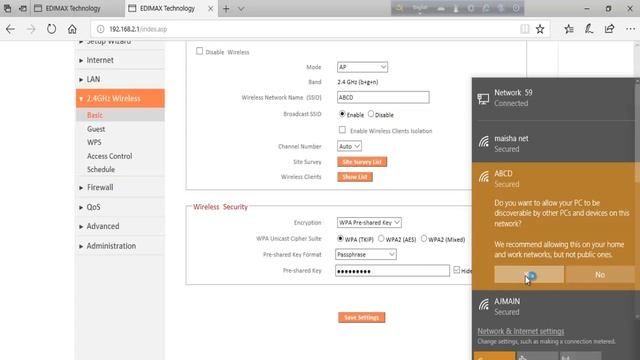Set these tabs aside icon

(x=23, y=8)
